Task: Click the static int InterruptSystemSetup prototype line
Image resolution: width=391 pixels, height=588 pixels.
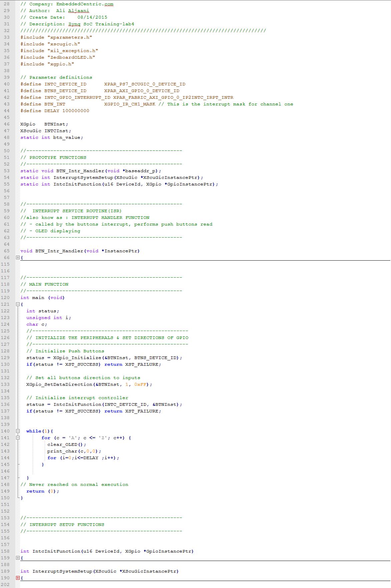Action: pos(112,178)
